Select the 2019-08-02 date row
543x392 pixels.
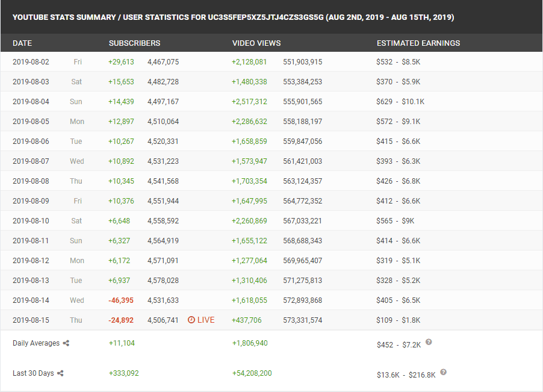click(31, 62)
